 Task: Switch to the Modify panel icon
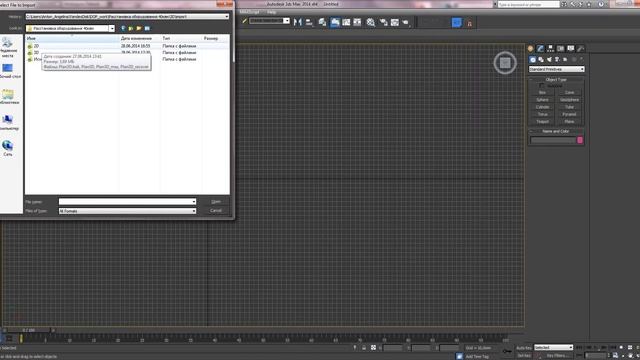point(540,48)
